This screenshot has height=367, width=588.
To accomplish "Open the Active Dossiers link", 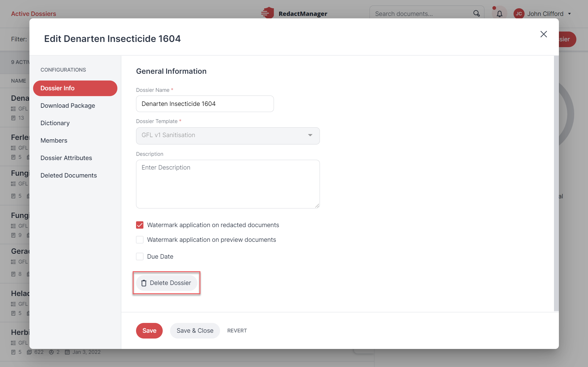I will pyautogui.click(x=34, y=14).
